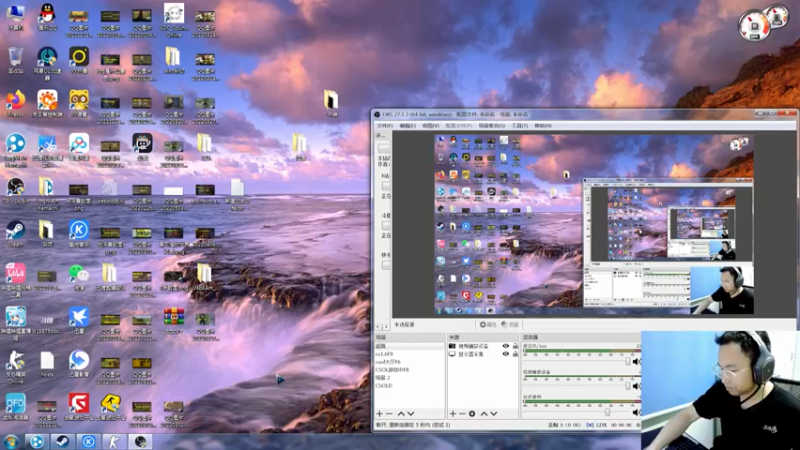The height and width of the screenshot is (450, 800).
Task: Add a new source with the plus icon
Action: pyautogui.click(x=453, y=413)
